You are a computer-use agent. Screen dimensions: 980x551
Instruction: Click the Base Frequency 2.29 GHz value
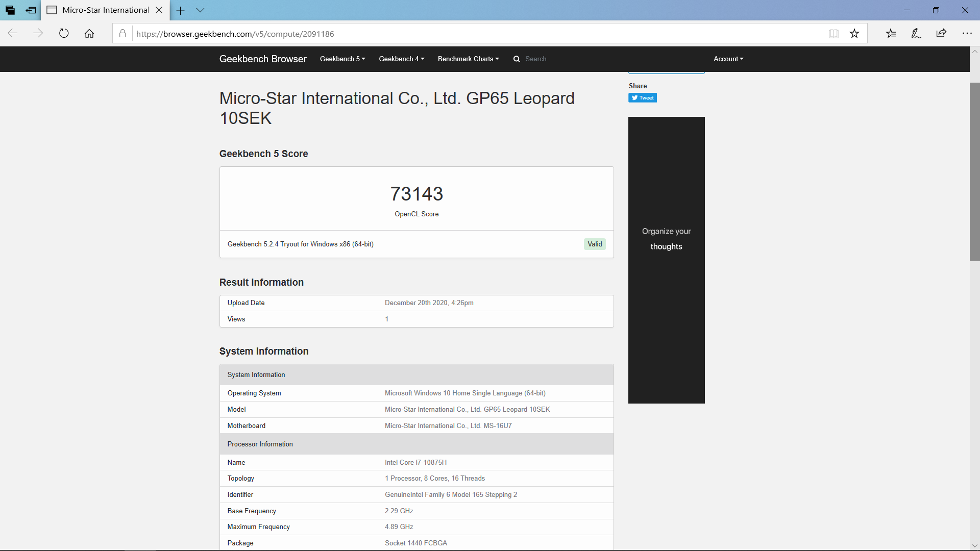tap(399, 511)
